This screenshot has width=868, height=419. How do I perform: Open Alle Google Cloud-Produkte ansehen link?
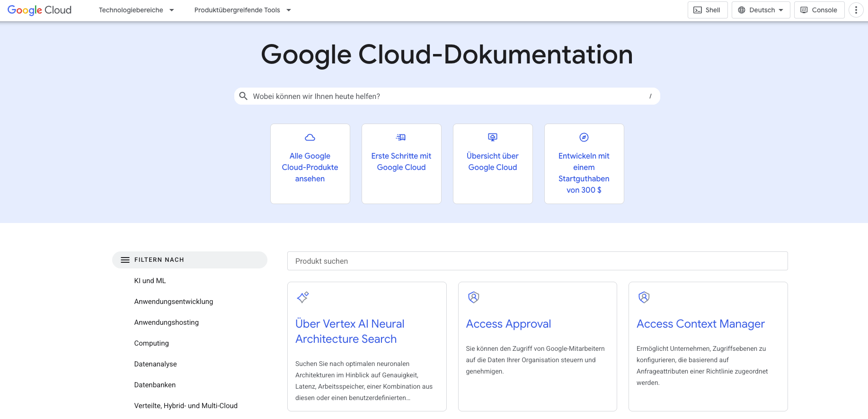pos(310,167)
